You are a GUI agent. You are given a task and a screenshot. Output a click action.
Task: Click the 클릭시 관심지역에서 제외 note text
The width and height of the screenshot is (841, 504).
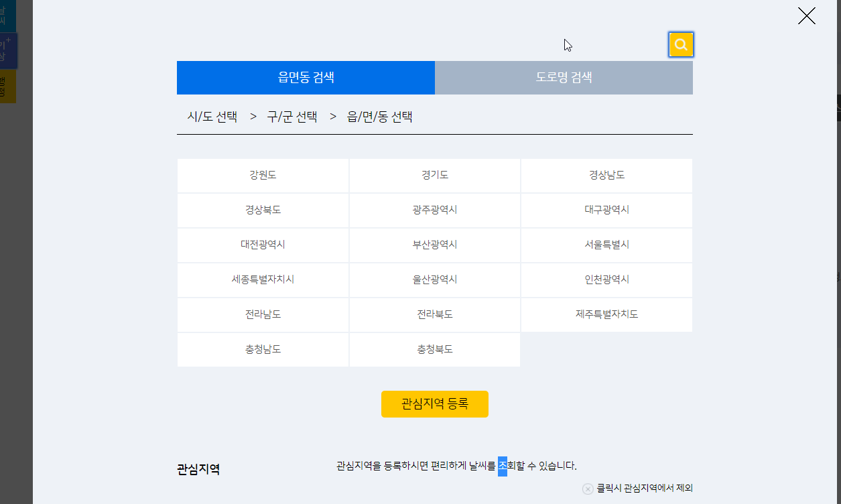[x=645, y=489]
